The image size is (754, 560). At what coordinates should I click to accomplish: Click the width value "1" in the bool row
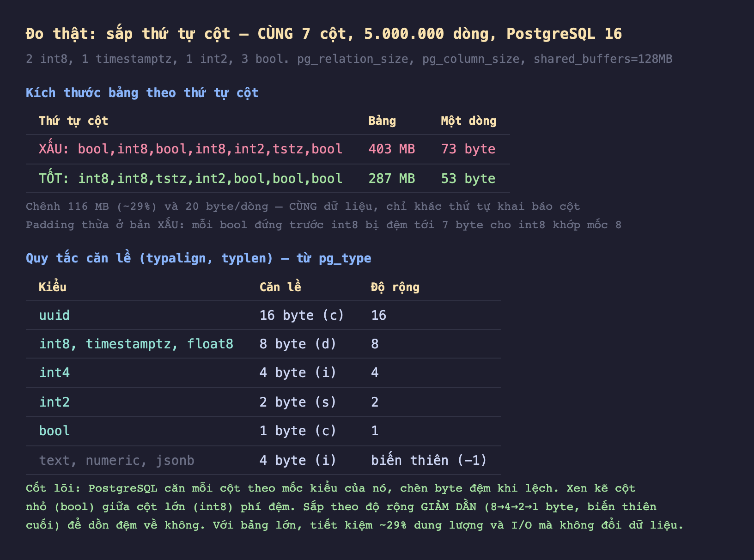coord(375,431)
